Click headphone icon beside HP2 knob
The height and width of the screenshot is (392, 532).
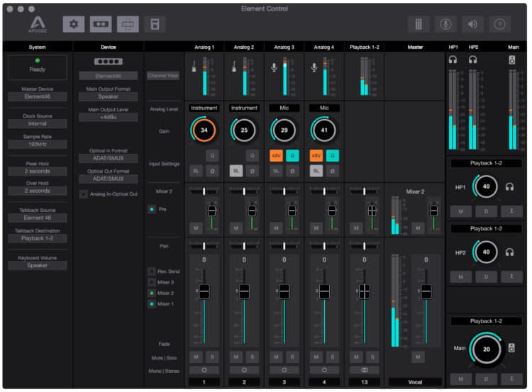[x=509, y=252]
